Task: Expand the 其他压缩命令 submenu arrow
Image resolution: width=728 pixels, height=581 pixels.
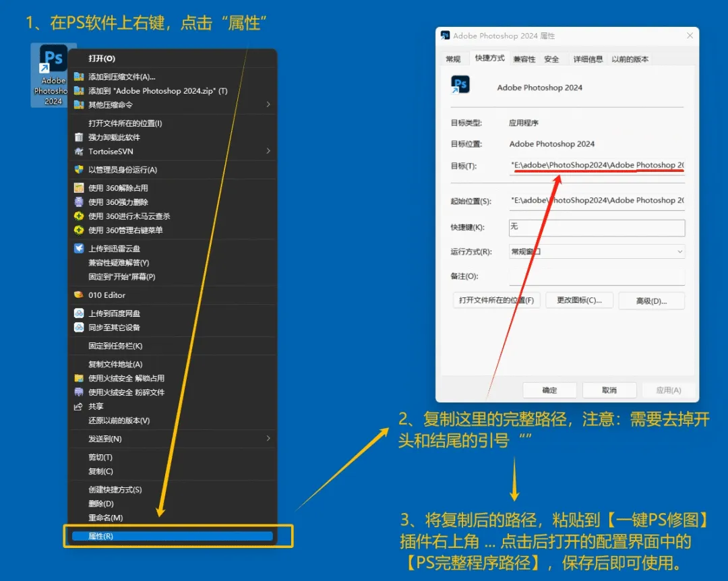Action: pyautogui.click(x=268, y=104)
